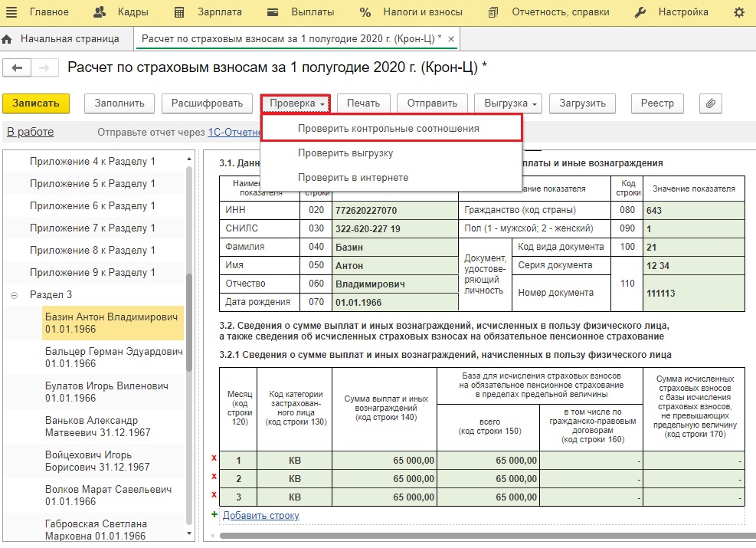756x548 pixels.
Task: Delete month 1 row with the red x
Action: [214, 458]
